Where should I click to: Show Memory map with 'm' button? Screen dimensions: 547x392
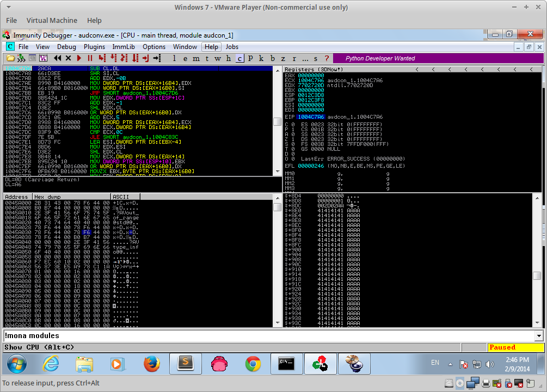pos(196,58)
